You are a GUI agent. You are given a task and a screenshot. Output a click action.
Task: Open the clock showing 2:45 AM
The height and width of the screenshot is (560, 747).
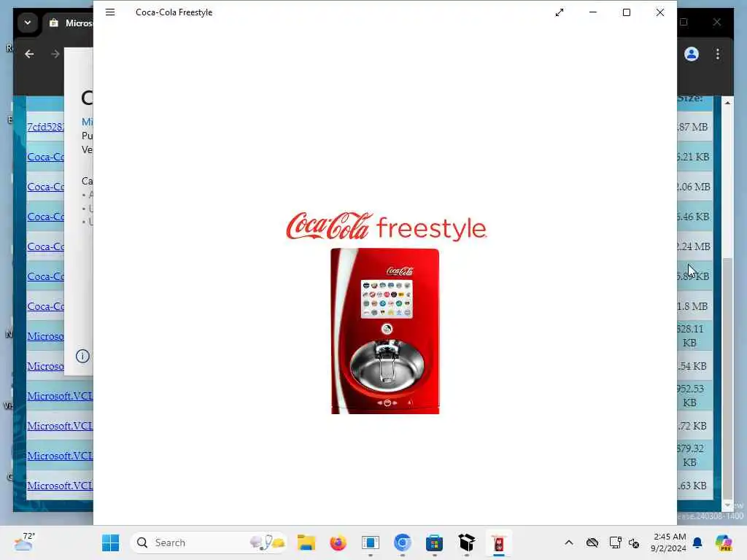[x=669, y=542]
